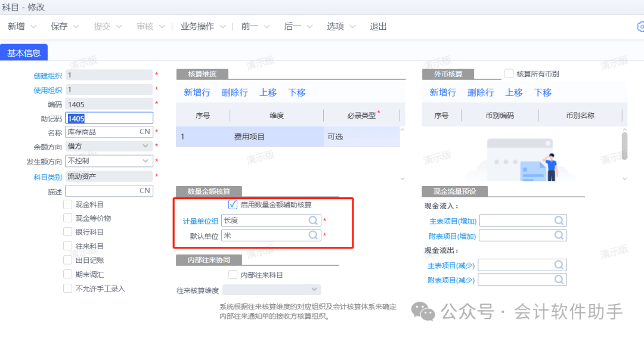644x338 pixels.
Task: Select the 基本信息 tab
Action: click(24, 53)
